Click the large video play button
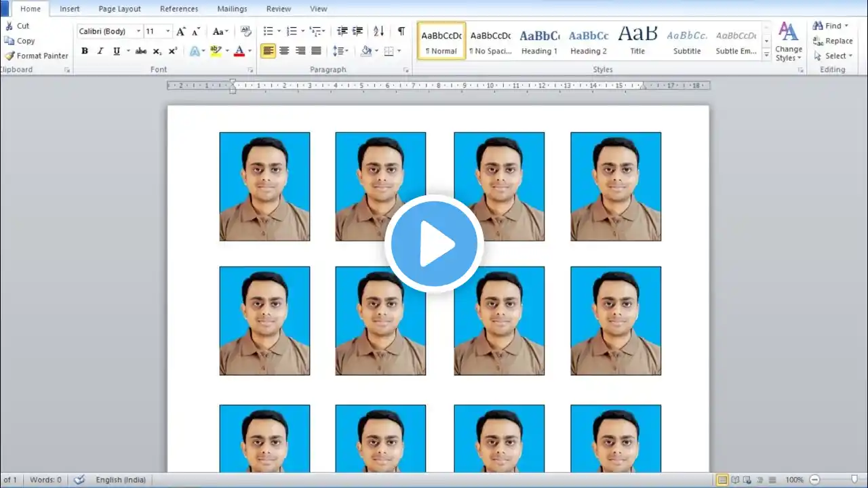 tap(434, 244)
